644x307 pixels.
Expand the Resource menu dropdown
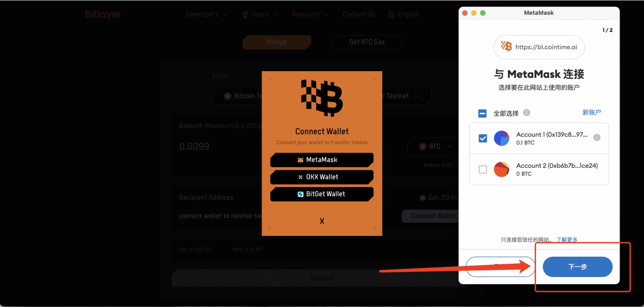(x=310, y=14)
